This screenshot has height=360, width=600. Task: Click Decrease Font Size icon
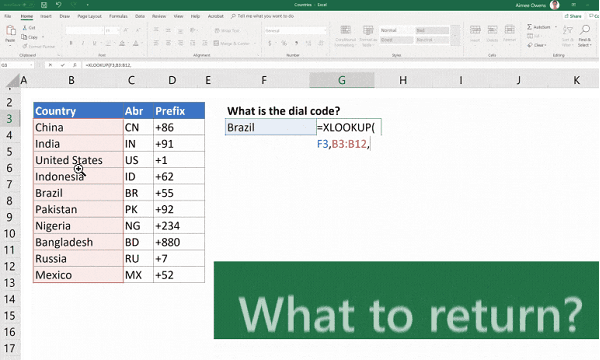coord(138,30)
